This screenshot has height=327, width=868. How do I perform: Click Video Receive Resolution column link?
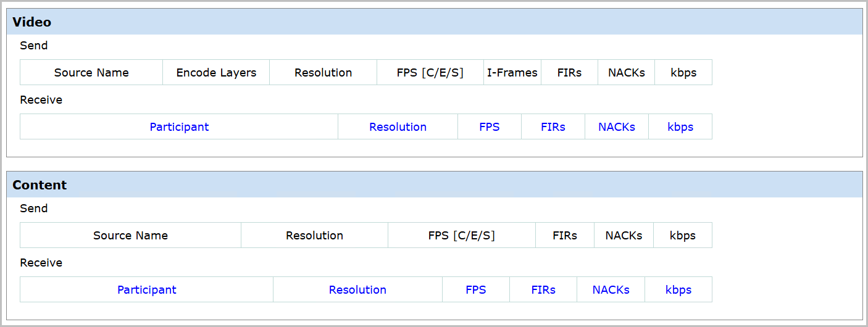pyautogui.click(x=398, y=127)
